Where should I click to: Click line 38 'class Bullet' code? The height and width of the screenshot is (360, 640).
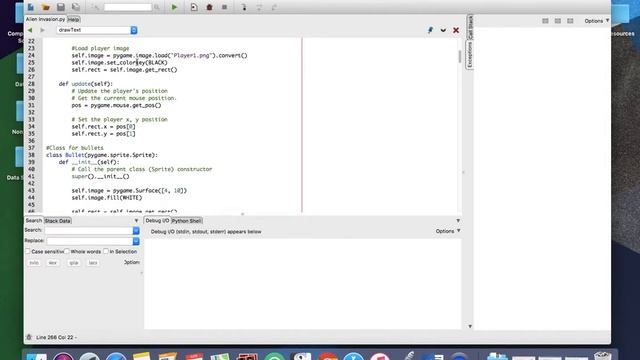click(x=102, y=155)
